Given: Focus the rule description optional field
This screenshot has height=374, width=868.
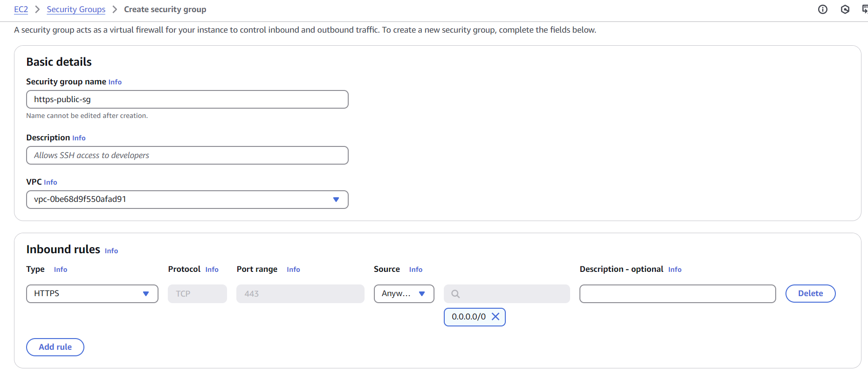Looking at the screenshot, I should [x=677, y=294].
